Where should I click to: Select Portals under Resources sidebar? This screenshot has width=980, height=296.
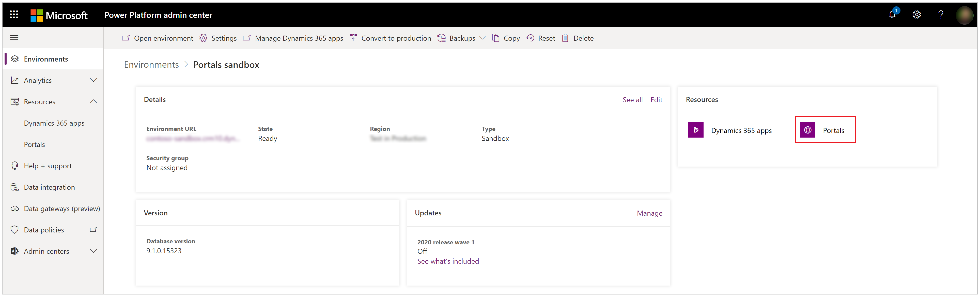point(34,144)
